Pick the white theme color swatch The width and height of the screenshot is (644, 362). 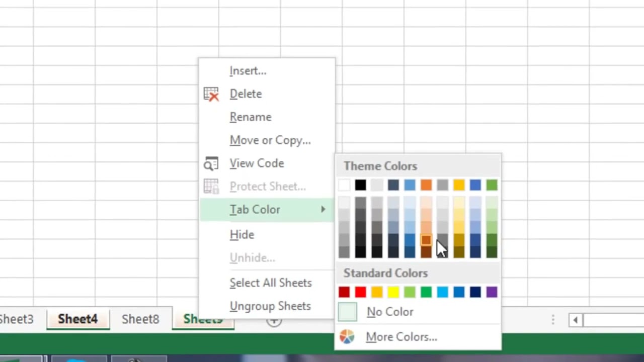click(x=344, y=185)
